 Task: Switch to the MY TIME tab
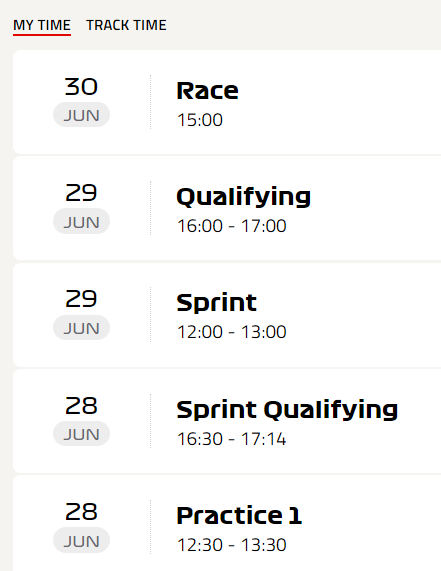coord(42,25)
